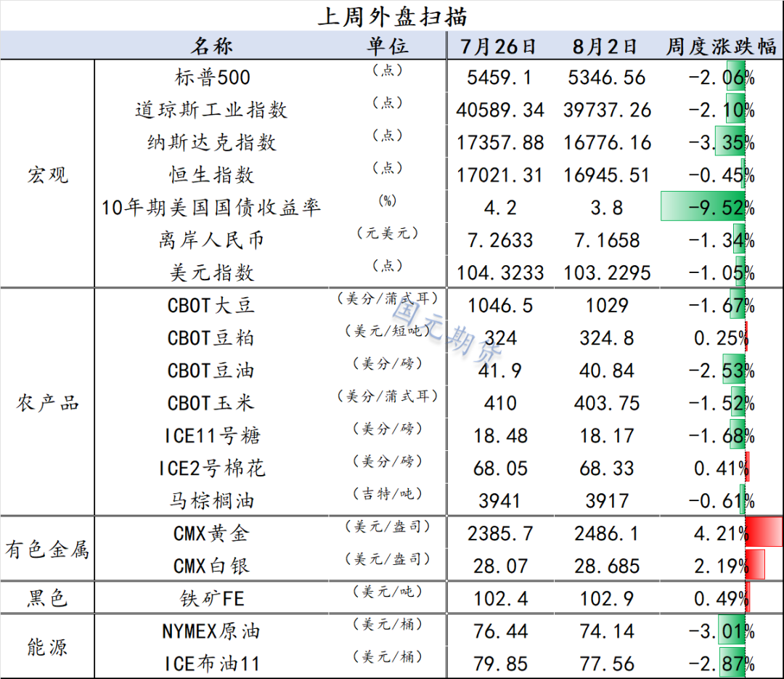Click the 道琼斯工业指数 row name
The width and height of the screenshot is (784, 679).
(x=211, y=110)
